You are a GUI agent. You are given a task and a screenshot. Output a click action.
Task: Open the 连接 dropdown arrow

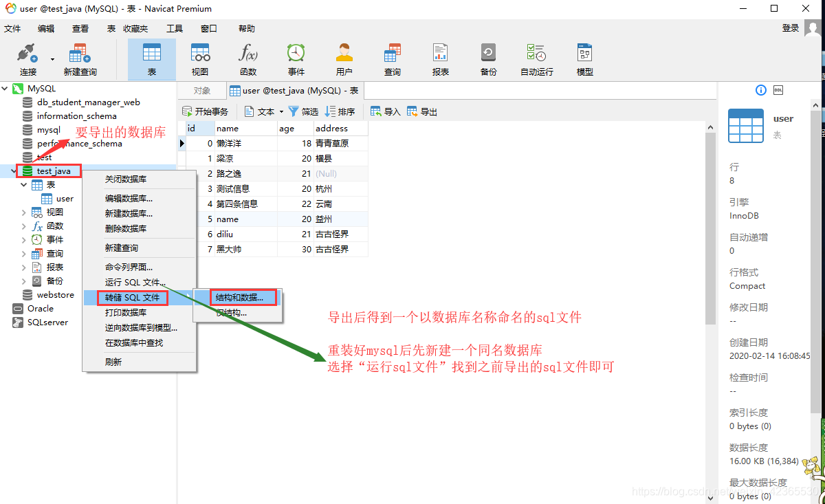click(52, 59)
